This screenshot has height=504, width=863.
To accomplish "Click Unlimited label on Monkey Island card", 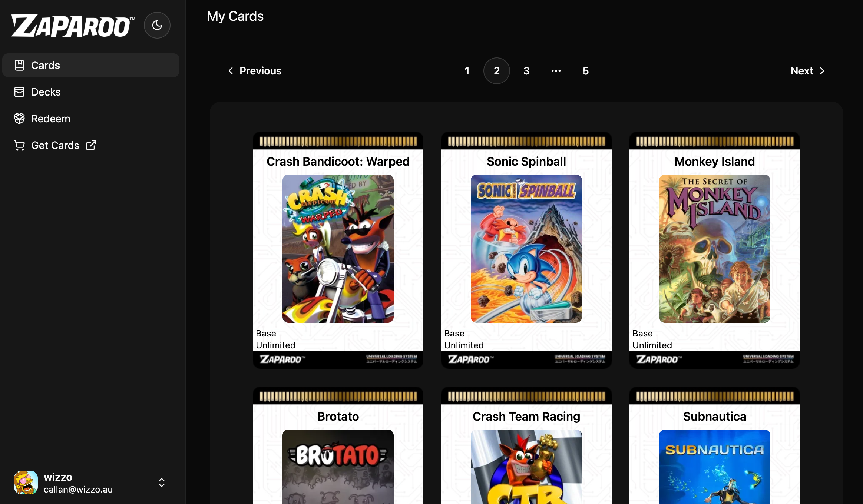I will (652, 345).
